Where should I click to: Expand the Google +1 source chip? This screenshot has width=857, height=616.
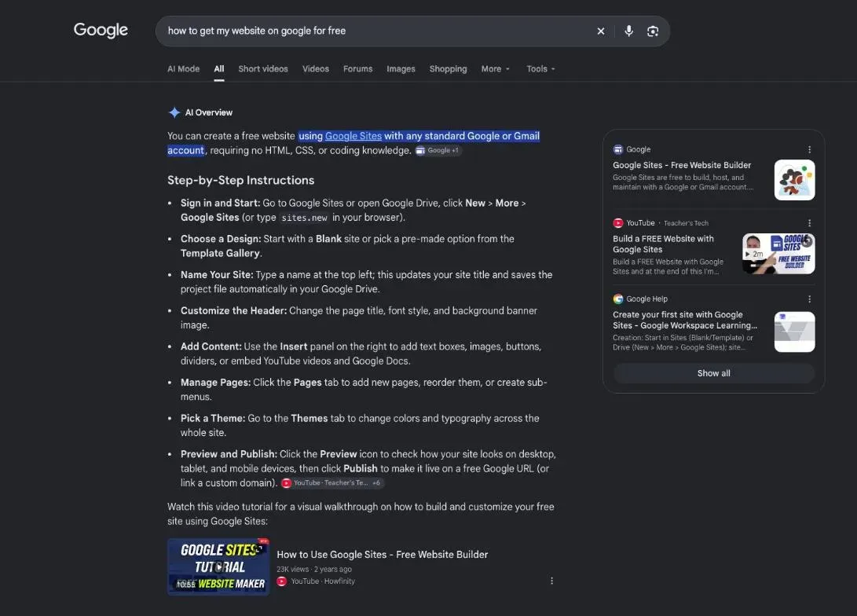438,150
